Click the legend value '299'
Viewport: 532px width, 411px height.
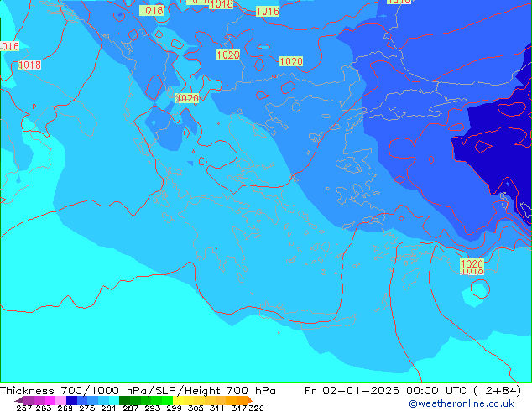[174, 408]
